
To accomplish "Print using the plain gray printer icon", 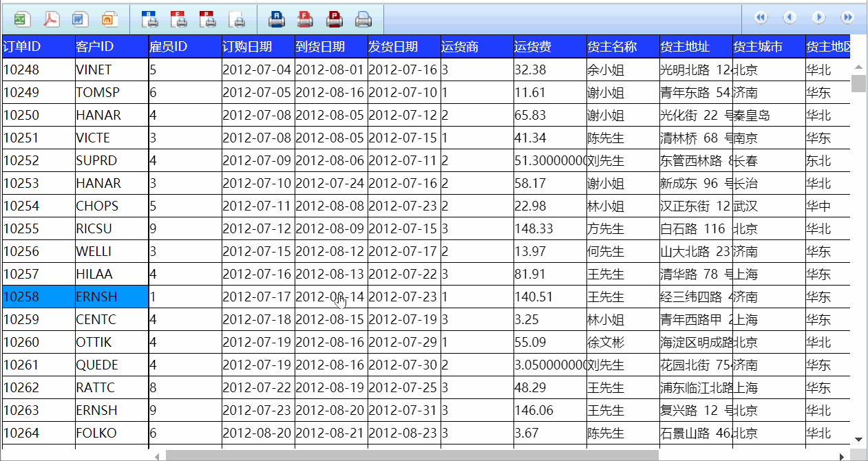I will tap(363, 19).
